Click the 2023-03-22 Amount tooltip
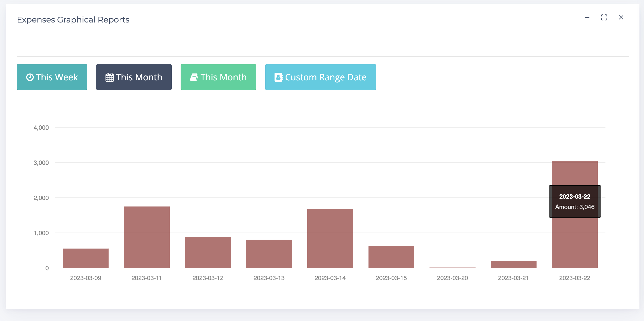Screen dimensions: 644x321 [x=575, y=201]
